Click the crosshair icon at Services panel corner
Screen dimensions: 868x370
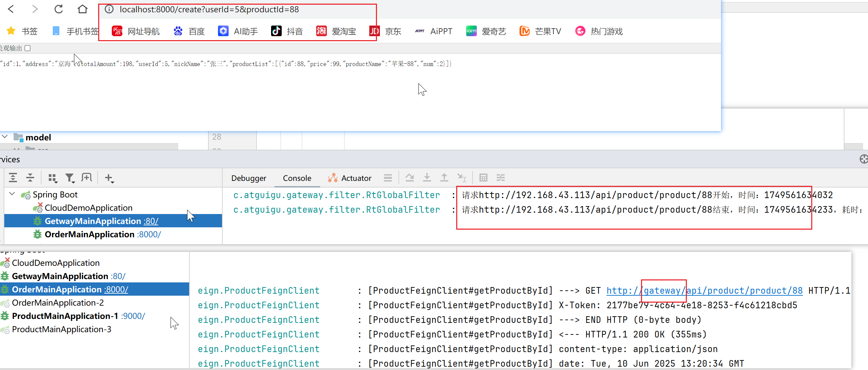(864, 159)
